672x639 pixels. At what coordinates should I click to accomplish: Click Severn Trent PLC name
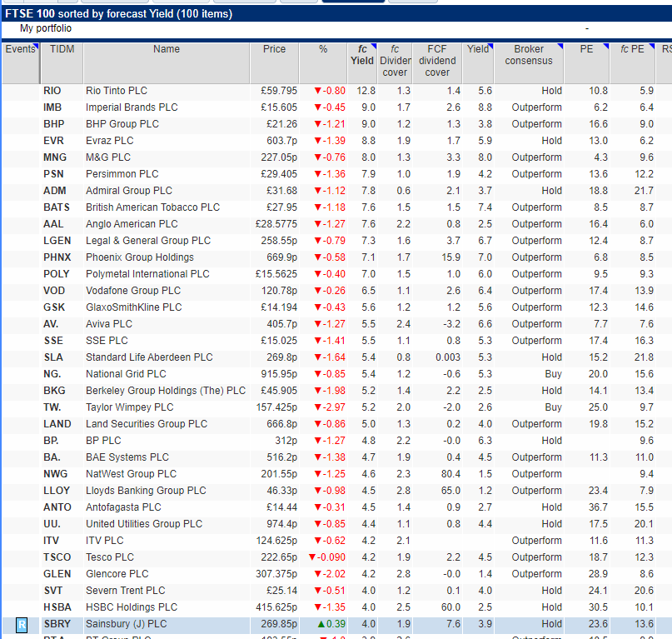[126, 591]
